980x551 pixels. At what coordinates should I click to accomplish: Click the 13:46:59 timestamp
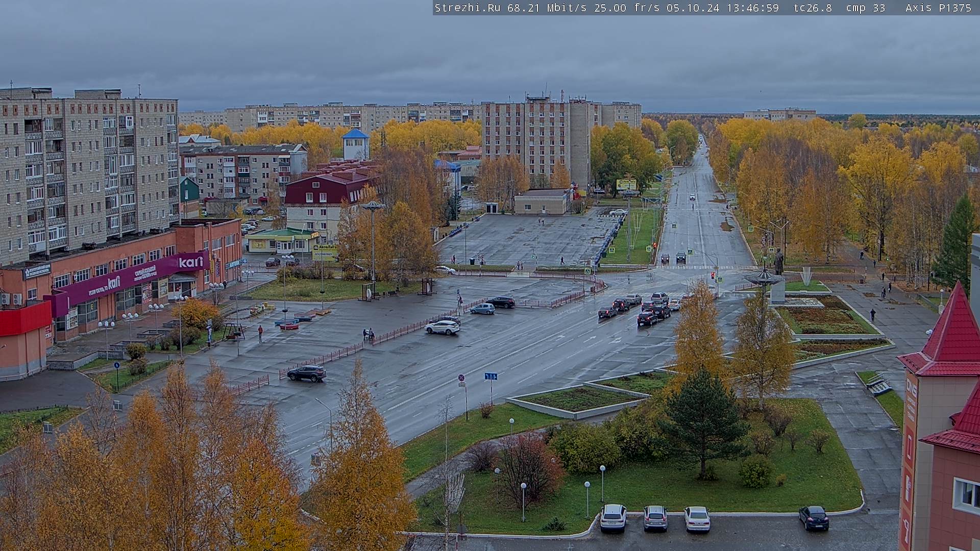click(752, 8)
